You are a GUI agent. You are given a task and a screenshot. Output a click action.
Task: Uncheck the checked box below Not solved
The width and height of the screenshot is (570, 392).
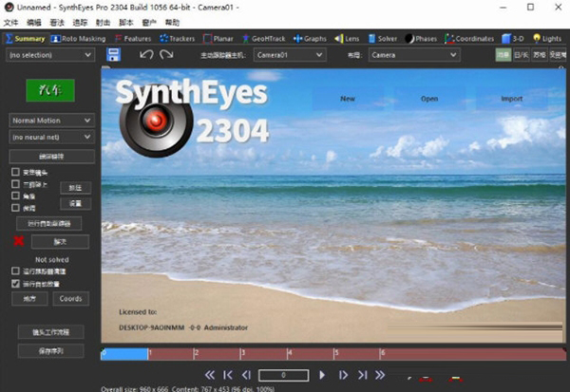(x=15, y=283)
